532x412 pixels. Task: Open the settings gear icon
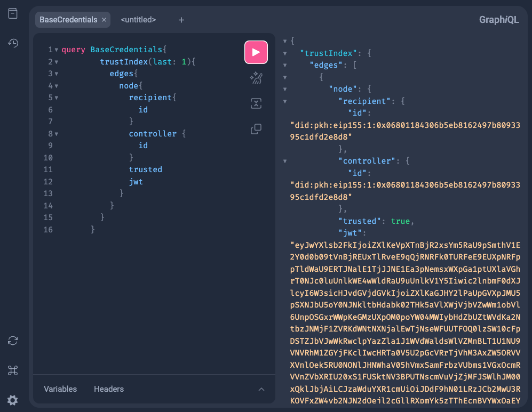pyautogui.click(x=13, y=400)
